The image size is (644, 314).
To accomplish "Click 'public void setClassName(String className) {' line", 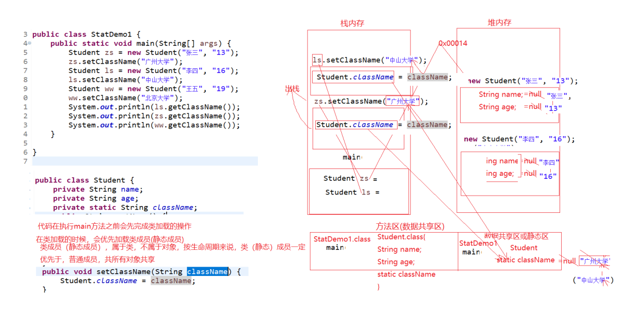I will pyautogui.click(x=141, y=272).
